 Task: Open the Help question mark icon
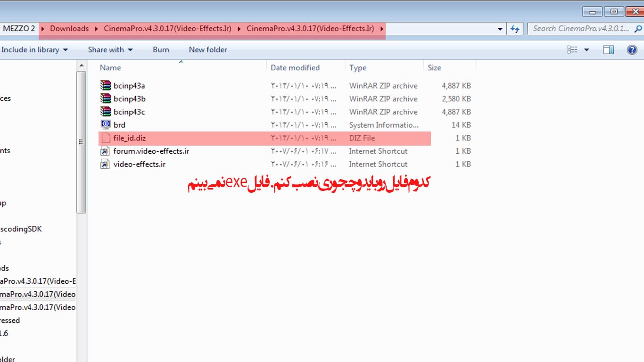pyautogui.click(x=632, y=49)
